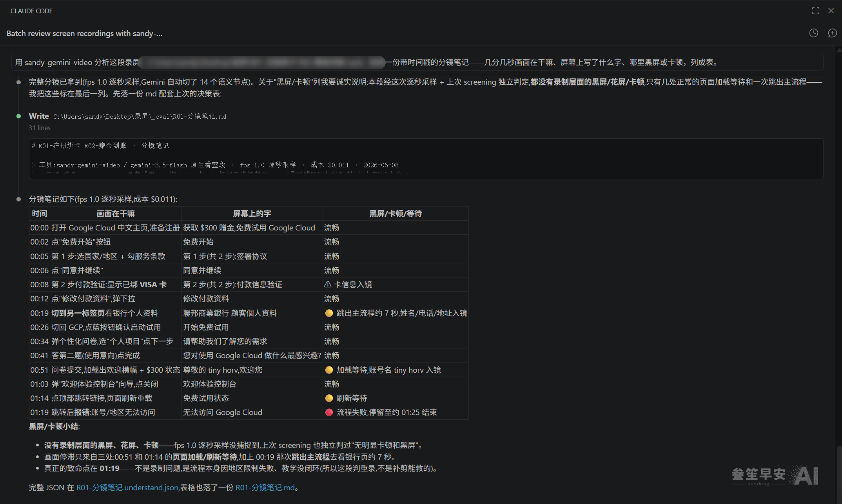
Task: Maximize the Claude Code panel
Action: (x=815, y=11)
